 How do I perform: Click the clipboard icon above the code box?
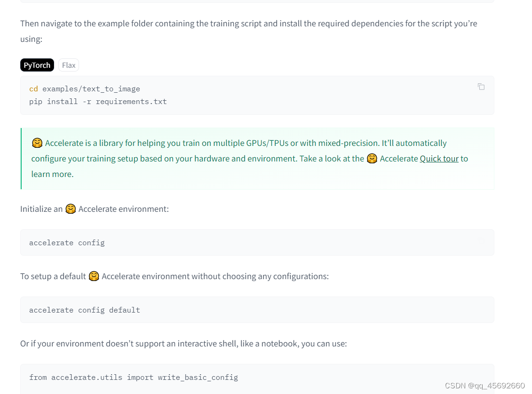coord(481,87)
